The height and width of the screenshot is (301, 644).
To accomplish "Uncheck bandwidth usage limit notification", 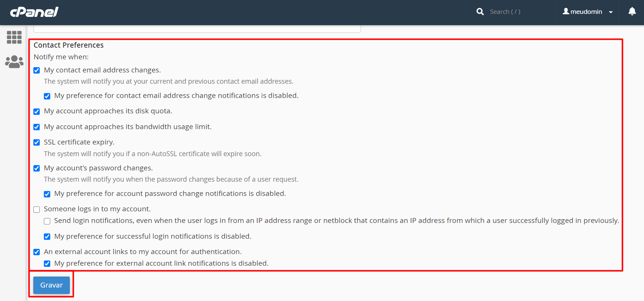I will coord(37,127).
